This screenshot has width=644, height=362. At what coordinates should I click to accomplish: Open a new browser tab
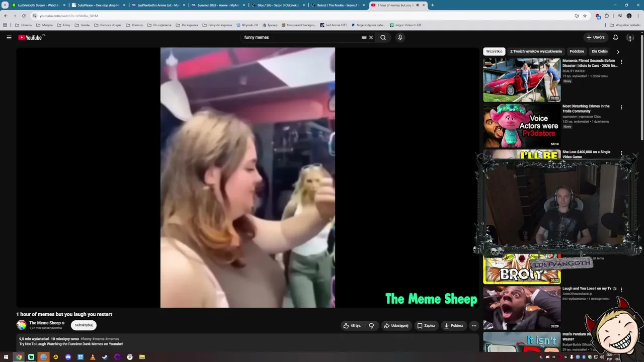pos(432,5)
